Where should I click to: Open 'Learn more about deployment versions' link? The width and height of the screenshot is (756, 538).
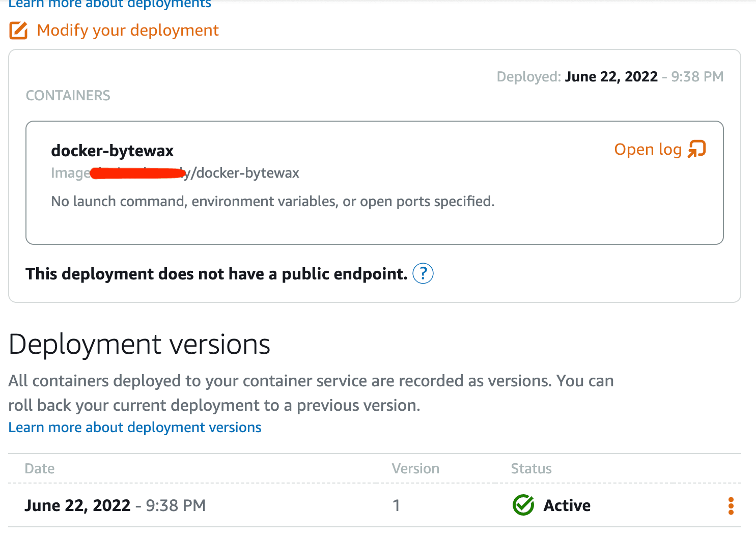point(135,428)
